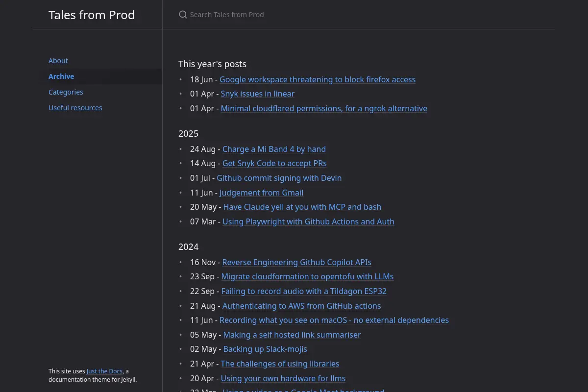
Task: Open Minimal cloudflared permissions post
Action: click(x=324, y=108)
